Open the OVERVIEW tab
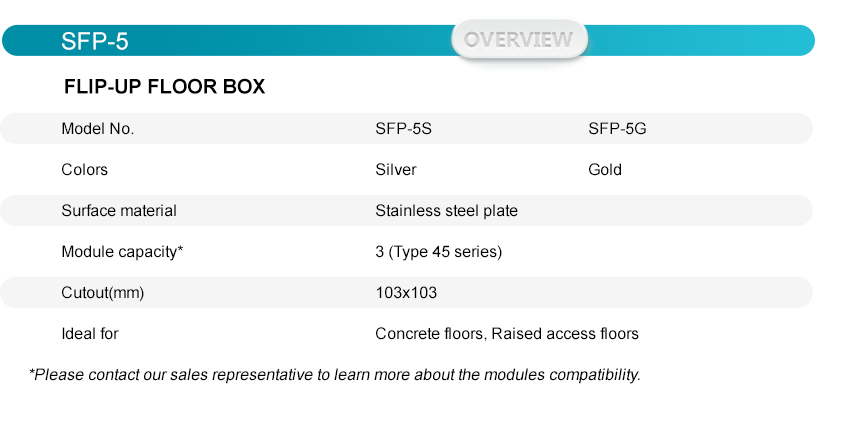The width and height of the screenshot is (850, 429). coord(519,39)
